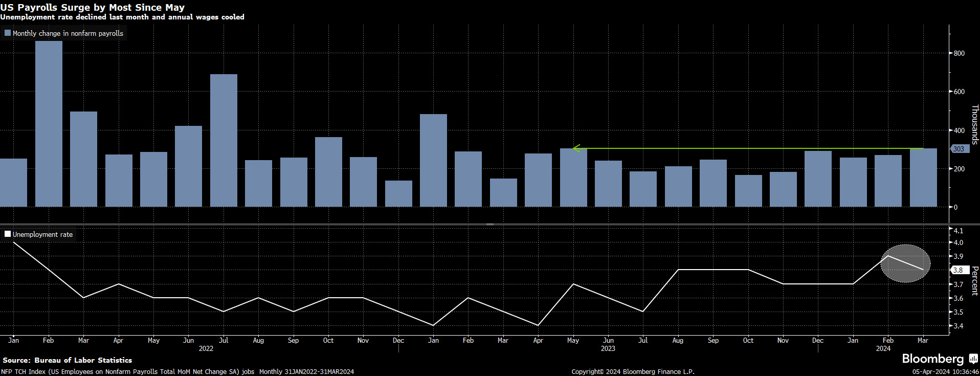980x376 pixels.
Task: Click the '600' tick on the payrolls axis
Action: click(x=959, y=92)
